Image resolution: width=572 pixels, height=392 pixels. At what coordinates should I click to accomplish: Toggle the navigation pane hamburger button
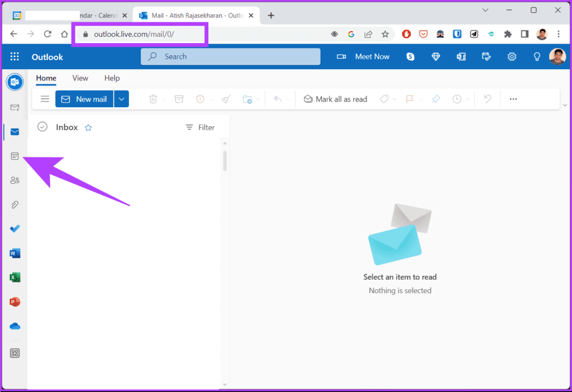click(x=45, y=99)
